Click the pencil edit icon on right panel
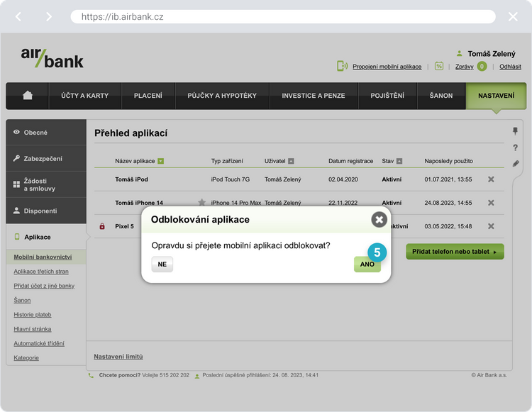The height and width of the screenshot is (412, 532). pos(516,164)
